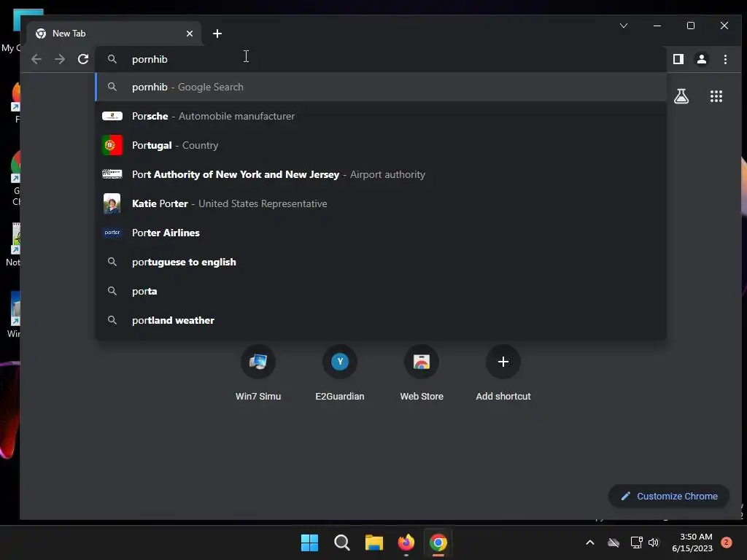Click the Customize Chrome button
The image size is (747, 560).
pos(669,496)
